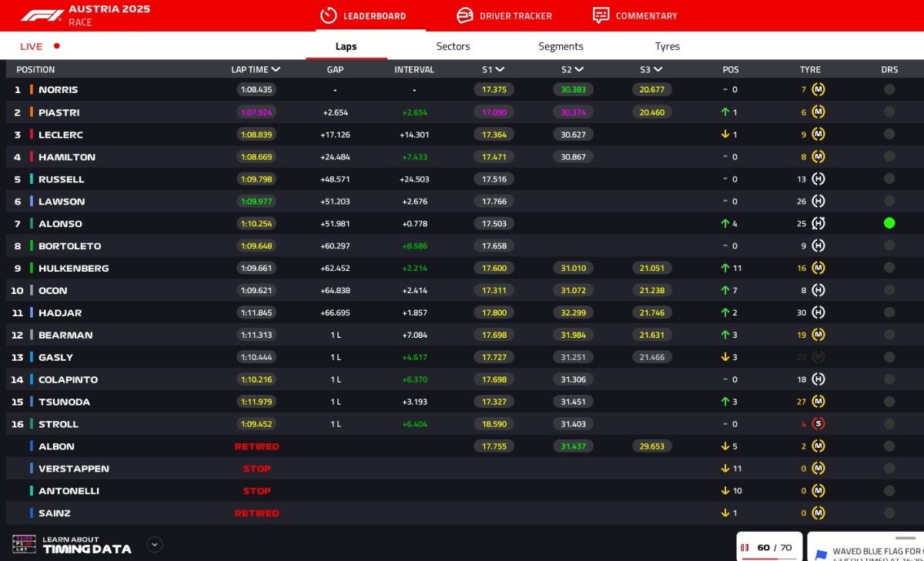This screenshot has width=924, height=561.
Task: Switch to the Sectors tab
Action: click(x=453, y=46)
